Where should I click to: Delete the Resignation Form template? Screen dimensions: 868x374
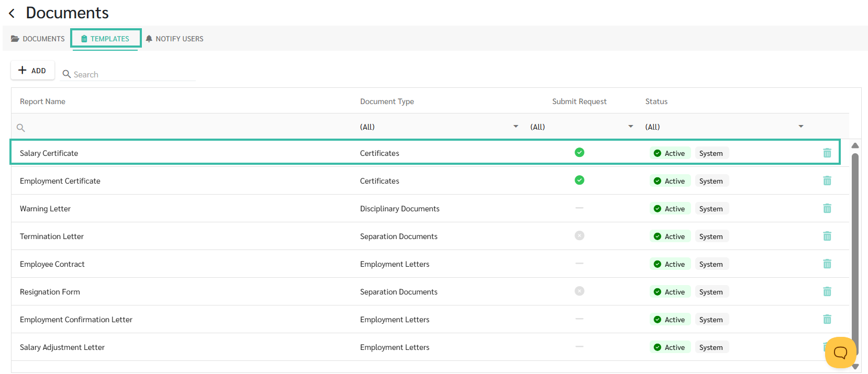pyautogui.click(x=827, y=291)
